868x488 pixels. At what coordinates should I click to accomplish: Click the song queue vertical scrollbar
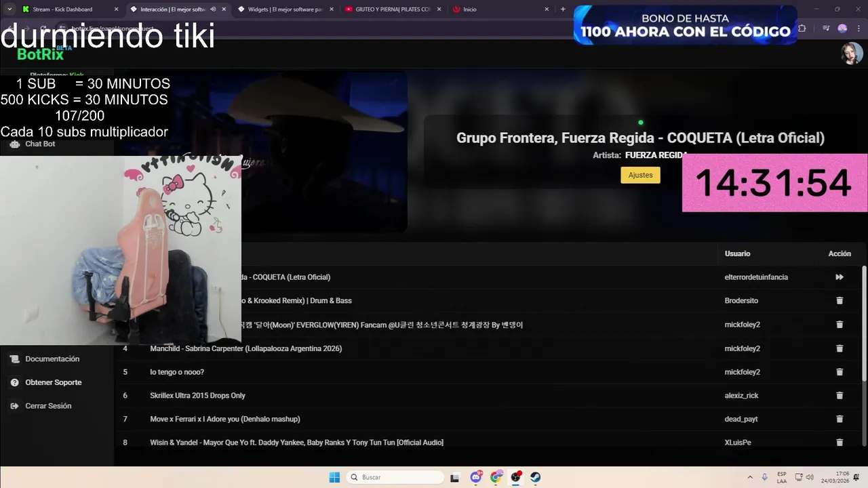click(864, 323)
